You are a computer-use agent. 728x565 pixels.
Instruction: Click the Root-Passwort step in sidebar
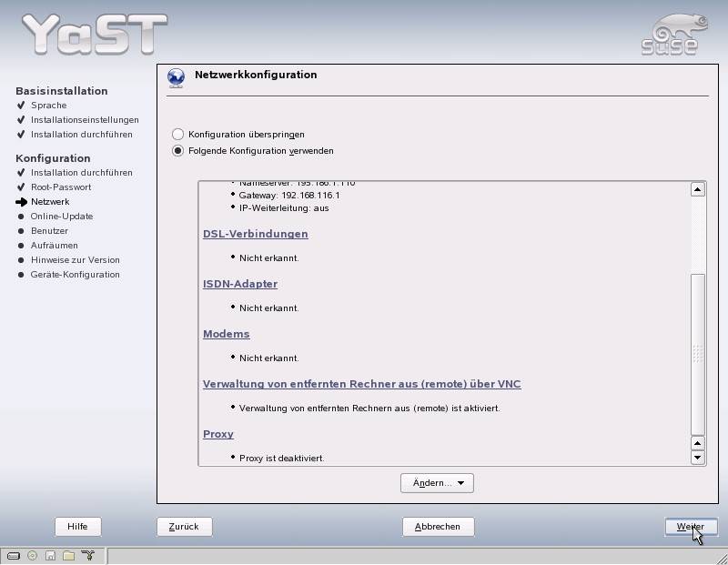pos(61,187)
